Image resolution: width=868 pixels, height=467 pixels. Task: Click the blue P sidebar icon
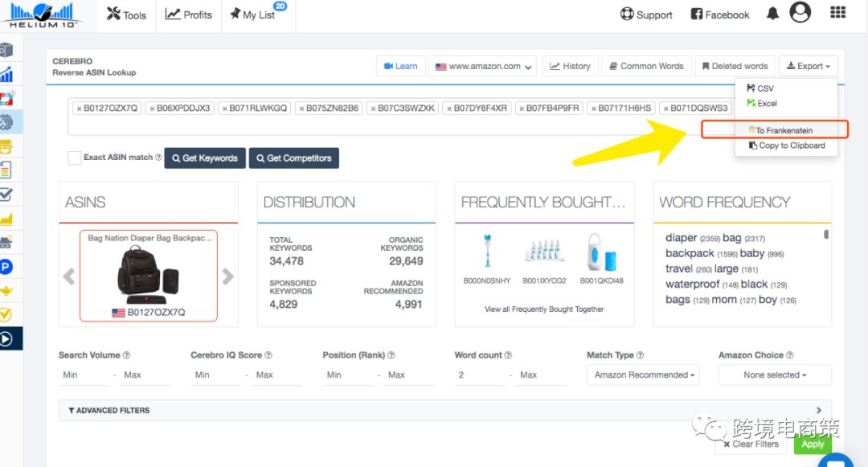pyautogui.click(x=6, y=266)
